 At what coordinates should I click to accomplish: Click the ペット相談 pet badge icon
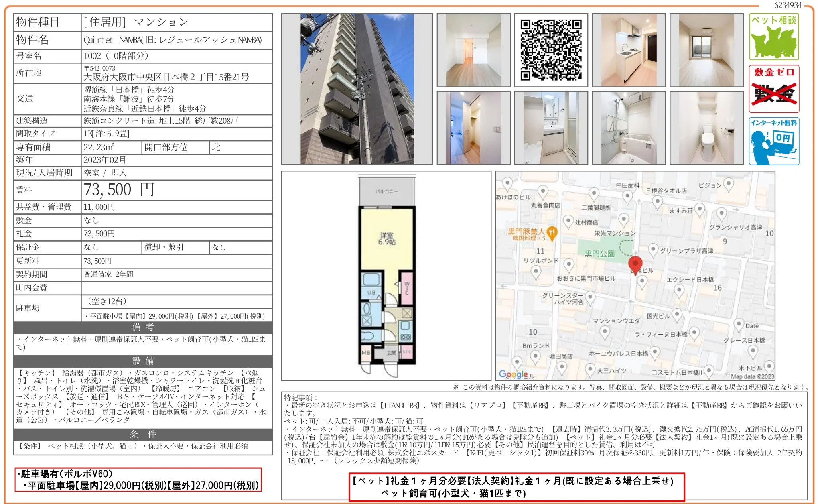coord(774,37)
